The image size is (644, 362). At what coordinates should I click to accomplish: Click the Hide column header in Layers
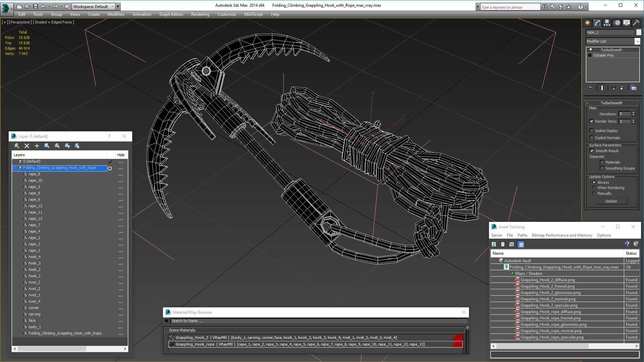(x=121, y=155)
